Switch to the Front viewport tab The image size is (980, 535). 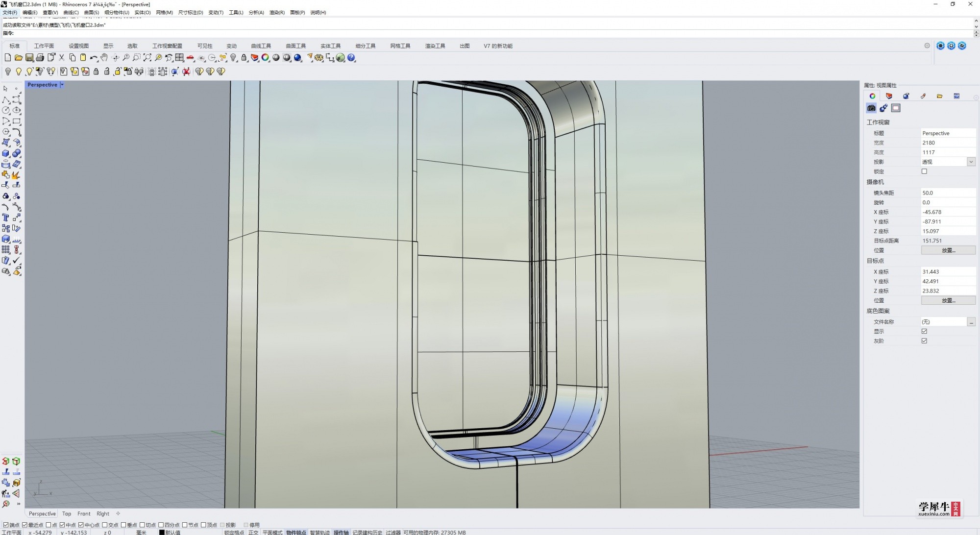pyautogui.click(x=84, y=513)
